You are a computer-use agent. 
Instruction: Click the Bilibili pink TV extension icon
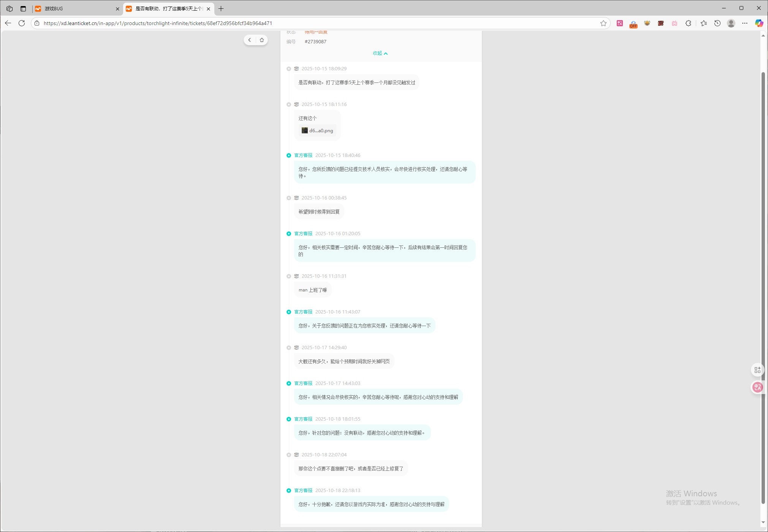pos(675,23)
